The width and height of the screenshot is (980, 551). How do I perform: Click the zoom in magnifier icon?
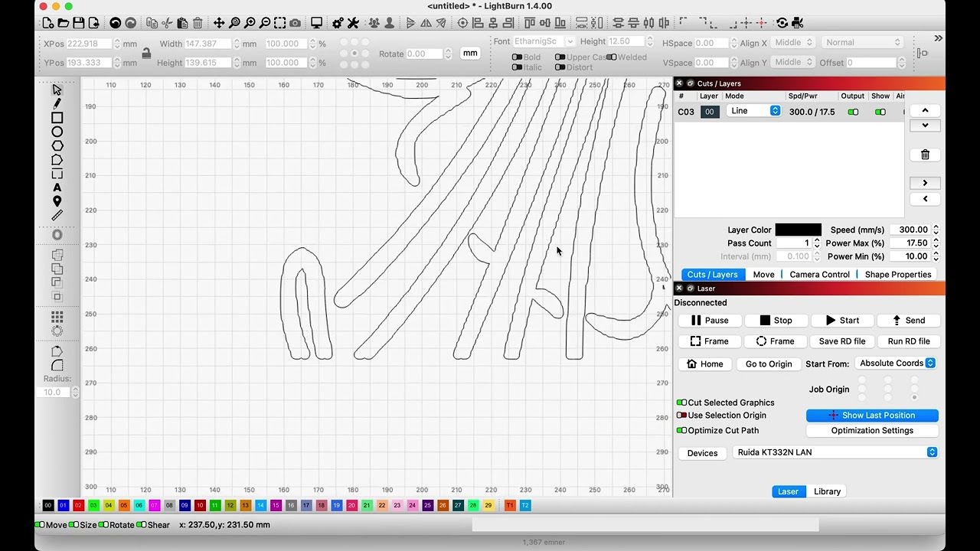pos(250,23)
